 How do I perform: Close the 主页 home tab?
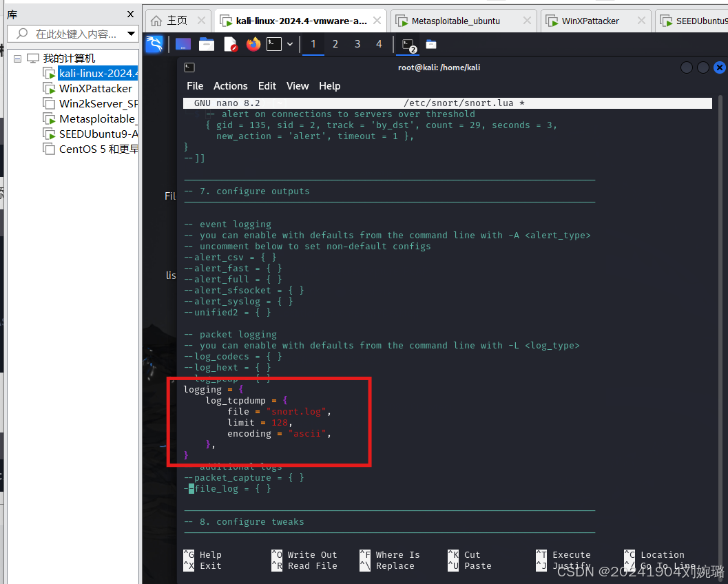[x=201, y=21]
